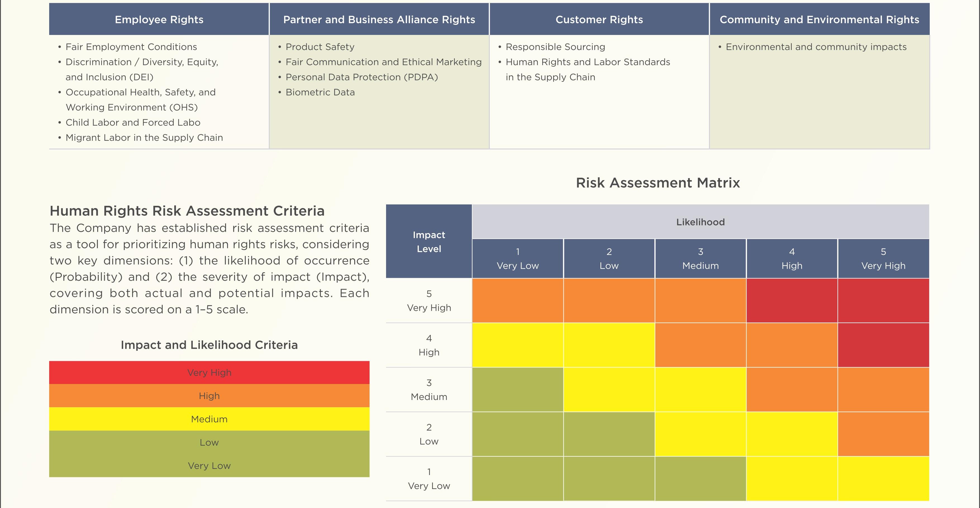Click the Very High red legend bar
Screen dimensions: 980x508
click(x=209, y=373)
